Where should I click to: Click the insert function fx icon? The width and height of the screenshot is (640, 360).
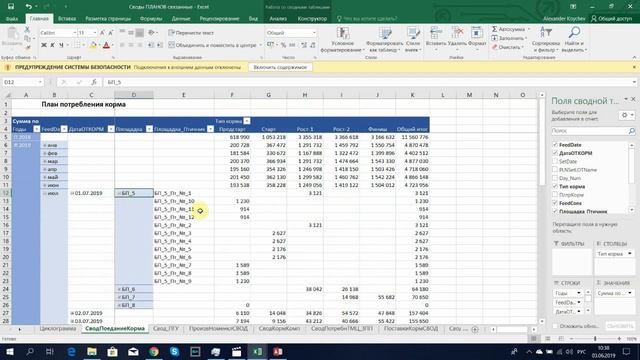tap(93, 82)
